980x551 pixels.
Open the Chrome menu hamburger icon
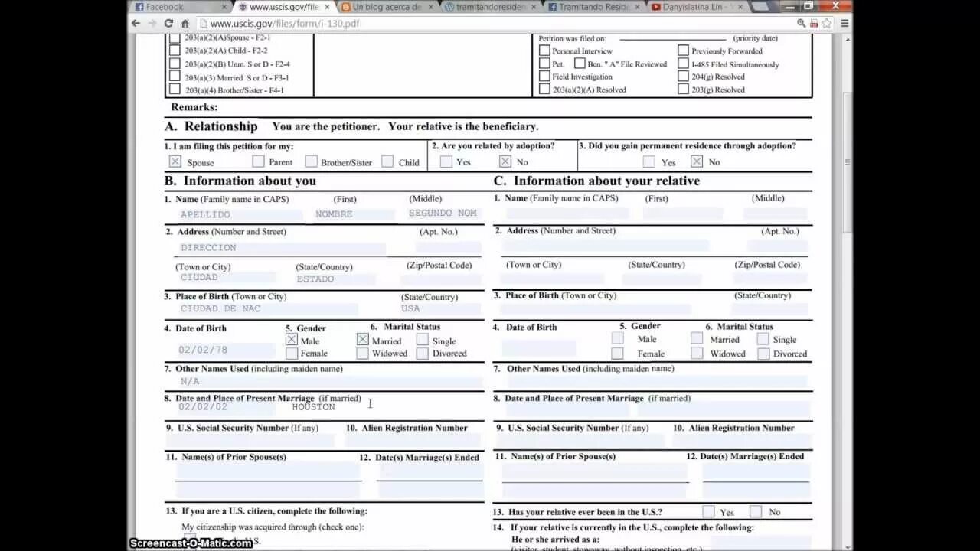tap(844, 23)
